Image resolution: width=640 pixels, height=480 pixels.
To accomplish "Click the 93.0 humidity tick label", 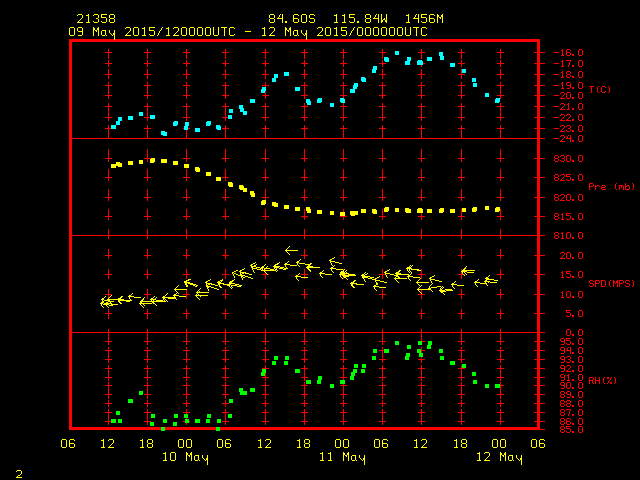I will pos(571,360).
